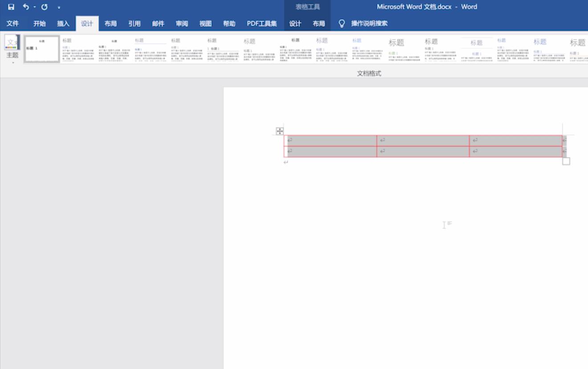Choose the style set with 标题 between lines
Screen dimensions: 588x369
click(x=477, y=49)
